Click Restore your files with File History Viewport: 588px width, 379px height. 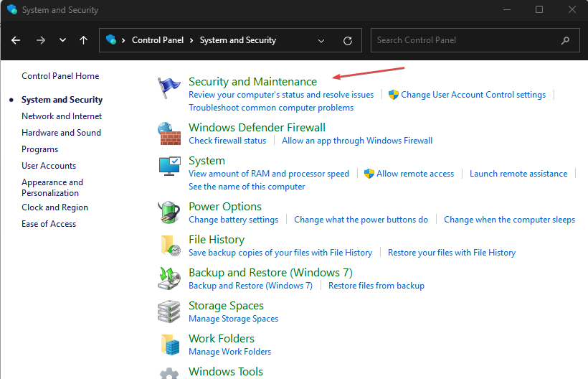coord(452,253)
